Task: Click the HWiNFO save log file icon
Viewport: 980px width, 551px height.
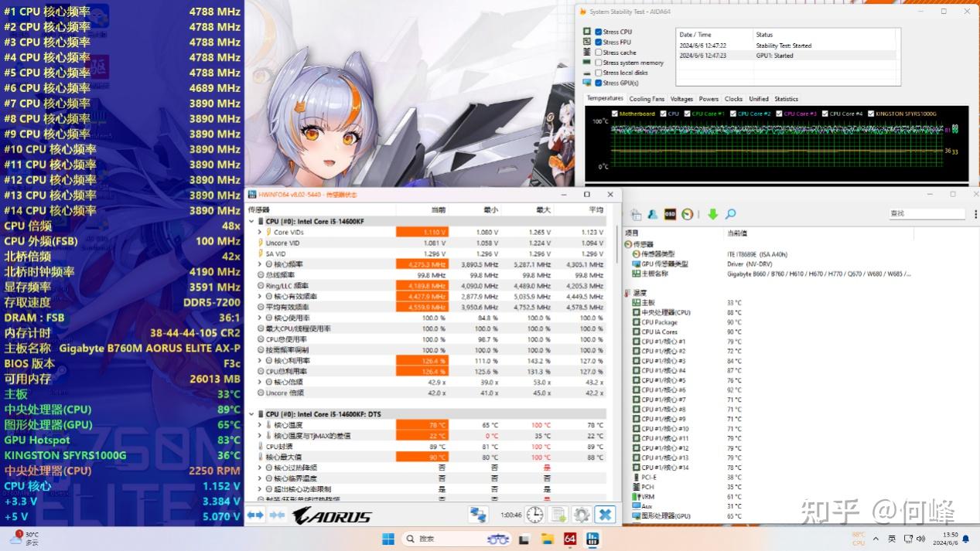Action: point(558,515)
